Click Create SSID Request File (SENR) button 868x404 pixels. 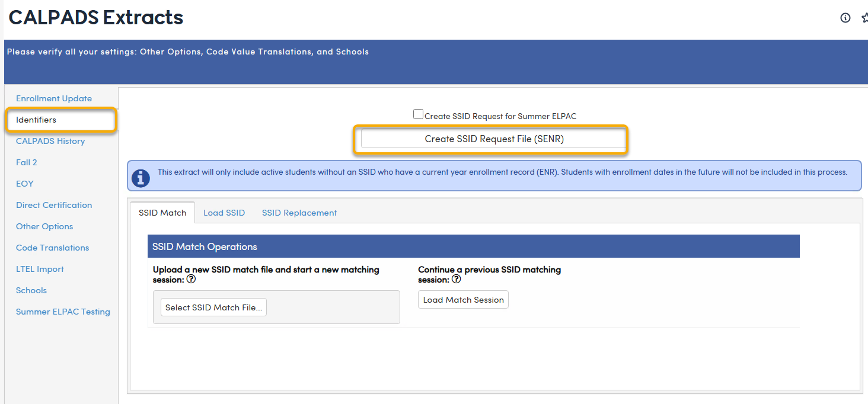(494, 139)
